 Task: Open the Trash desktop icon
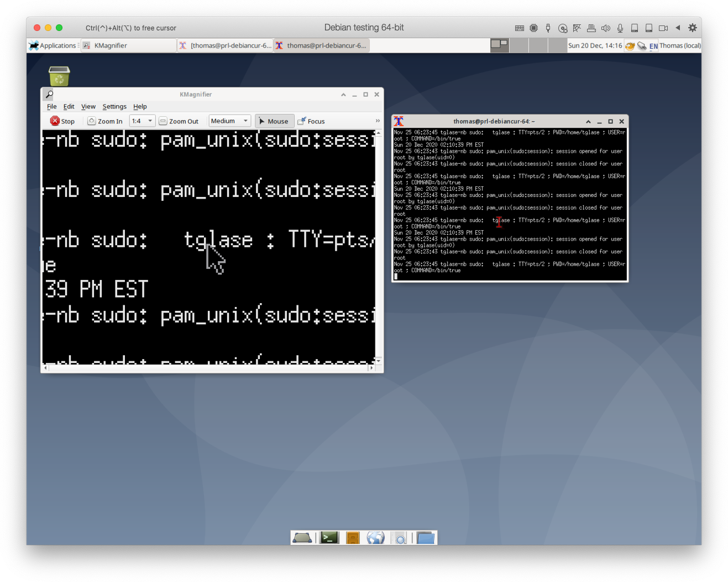pos(59,76)
